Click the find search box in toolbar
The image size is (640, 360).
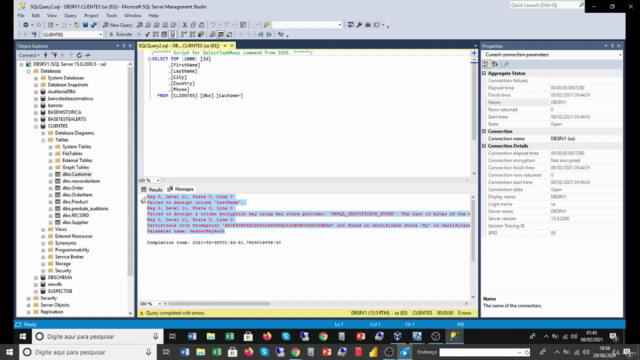(307, 25)
